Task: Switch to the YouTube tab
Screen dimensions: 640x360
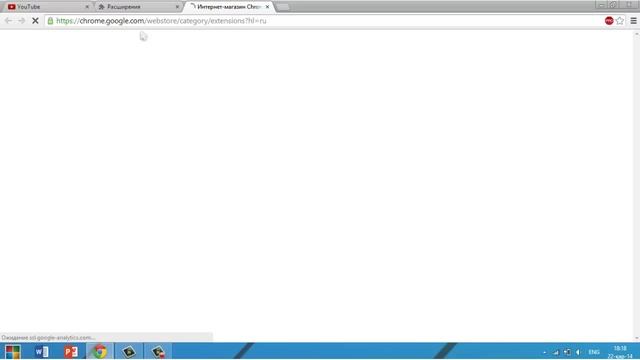Action: click(x=47, y=7)
